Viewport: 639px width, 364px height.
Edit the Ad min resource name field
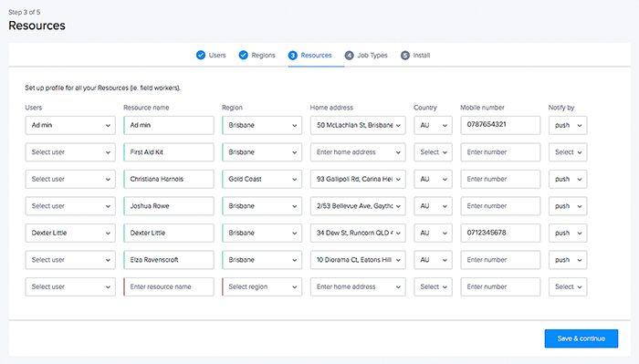pyautogui.click(x=169, y=125)
